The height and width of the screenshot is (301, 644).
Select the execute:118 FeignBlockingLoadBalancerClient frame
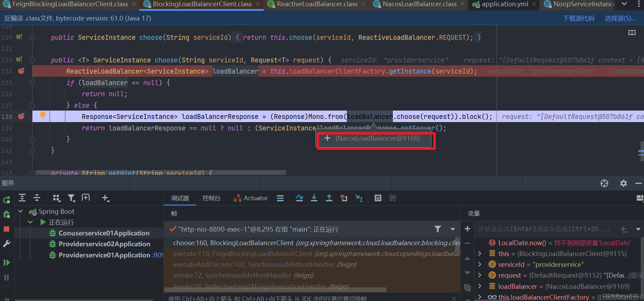point(312,254)
